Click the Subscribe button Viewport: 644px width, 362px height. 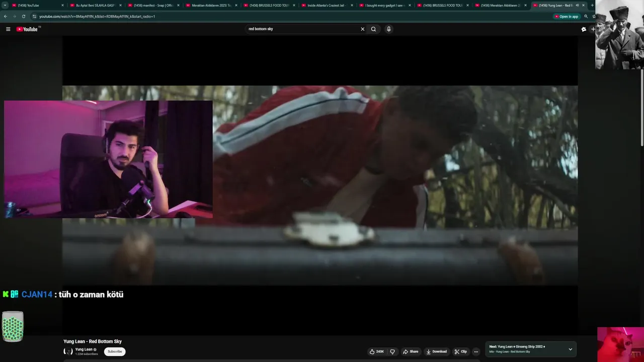click(x=115, y=351)
